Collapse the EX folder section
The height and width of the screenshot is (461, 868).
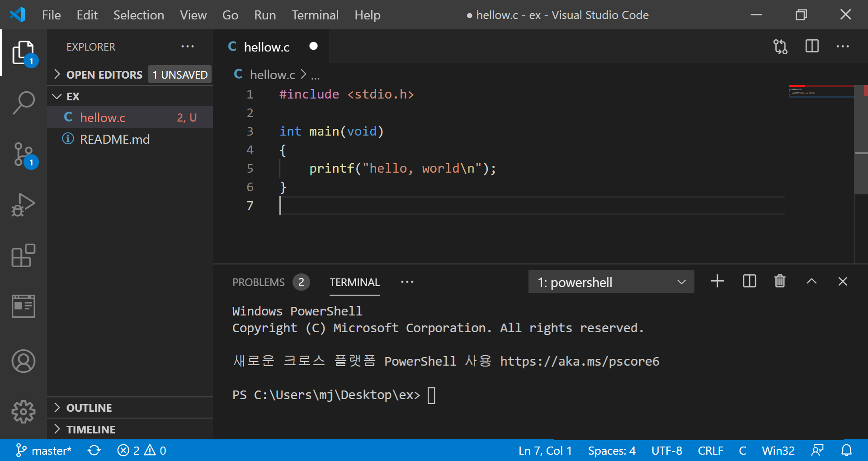[x=72, y=96]
